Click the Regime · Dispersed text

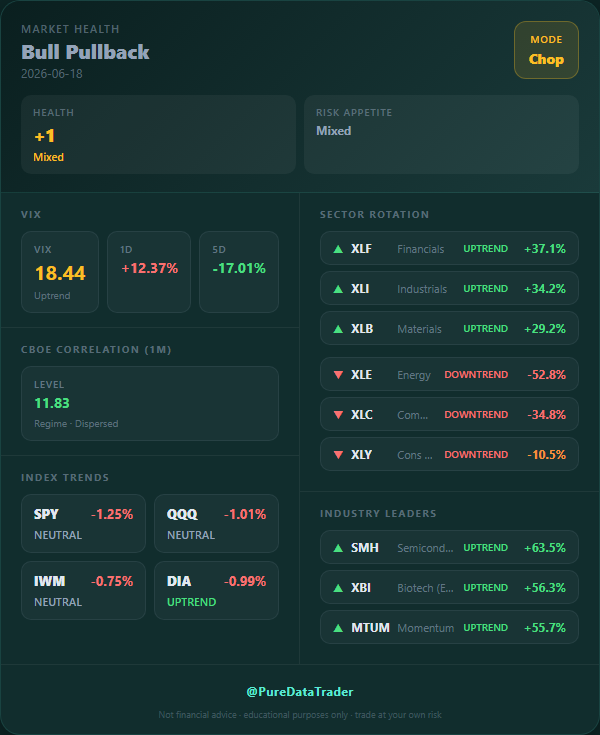click(x=76, y=424)
